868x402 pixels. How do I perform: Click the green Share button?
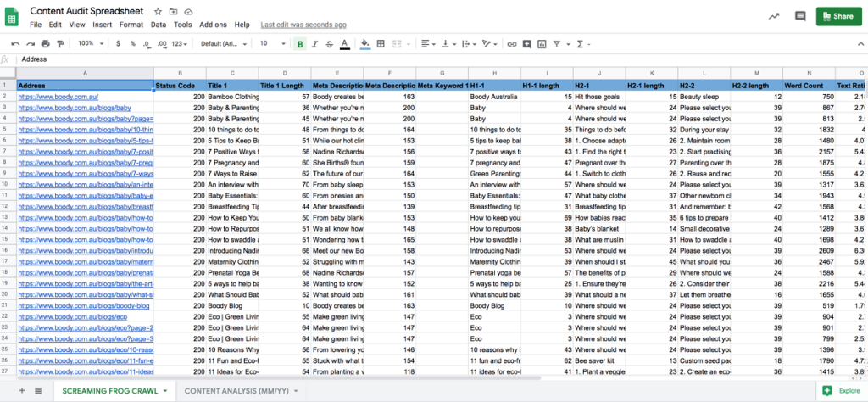[x=838, y=17]
